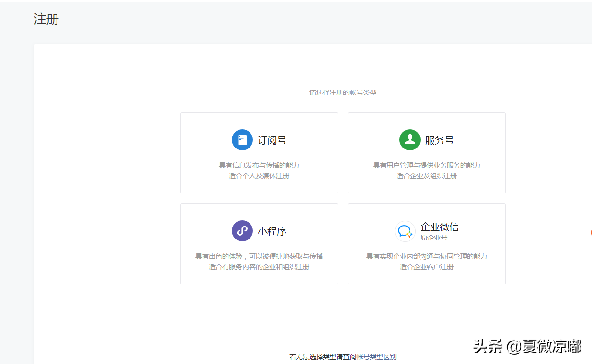This screenshot has height=364, width=592.
Task: Click the 适合个人及媒体注册 description text
Action: pos(259,175)
